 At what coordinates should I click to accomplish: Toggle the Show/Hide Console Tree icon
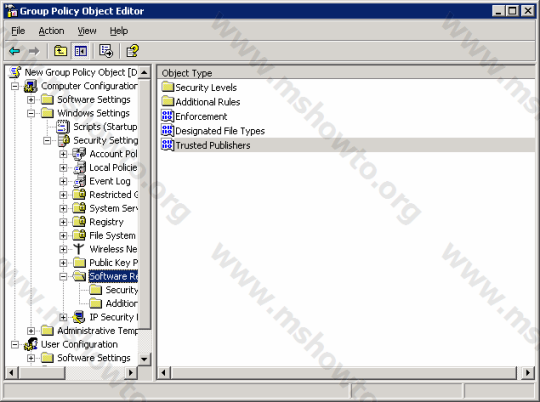coord(81,51)
